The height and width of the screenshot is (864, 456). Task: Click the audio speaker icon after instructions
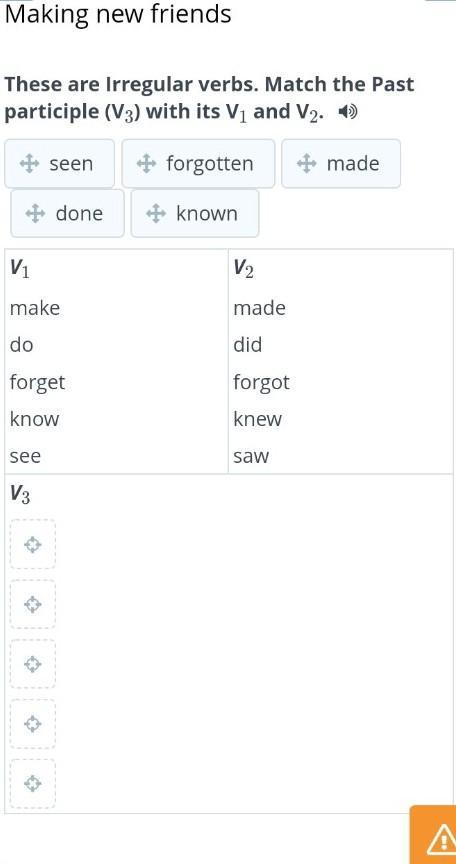pyautogui.click(x=348, y=113)
